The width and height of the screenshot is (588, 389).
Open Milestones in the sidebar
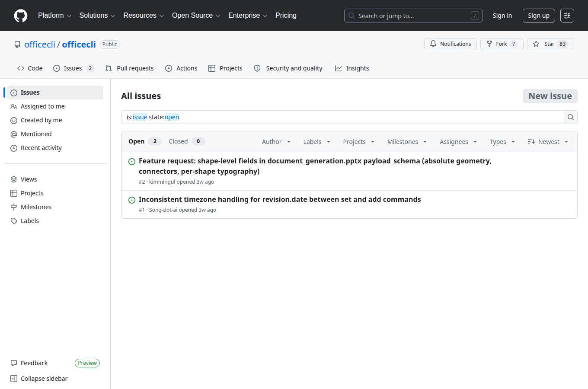click(55, 207)
